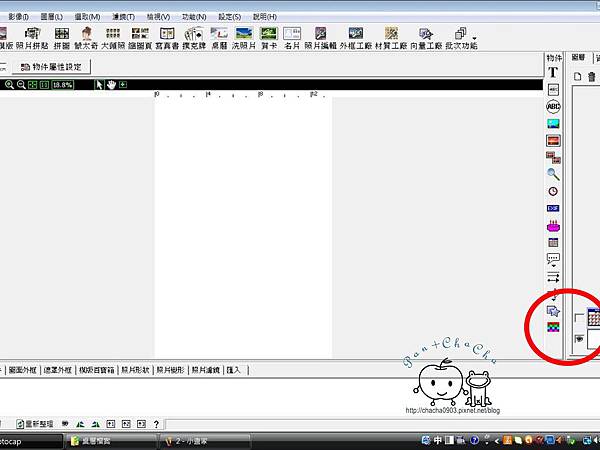This screenshot has width=600, height=450.
Task: Open the 圖層(L) menu
Action: pyautogui.click(x=52, y=17)
